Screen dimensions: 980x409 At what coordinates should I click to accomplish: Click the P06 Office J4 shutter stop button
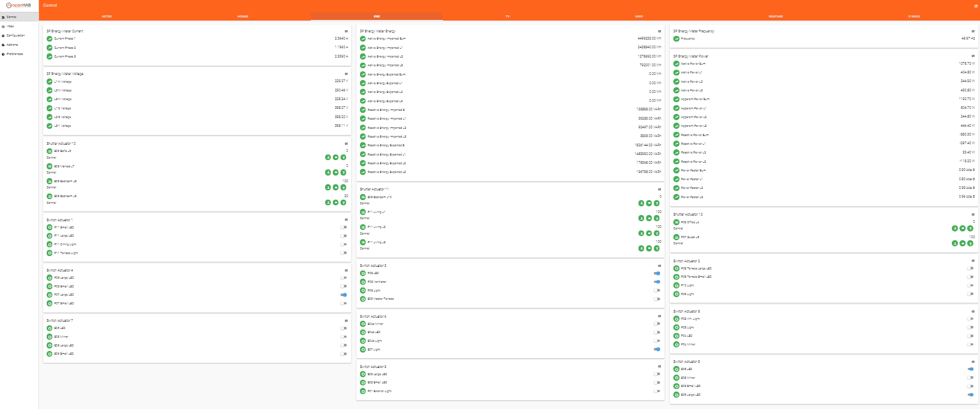pyautogui.click(x=963, y=228)
